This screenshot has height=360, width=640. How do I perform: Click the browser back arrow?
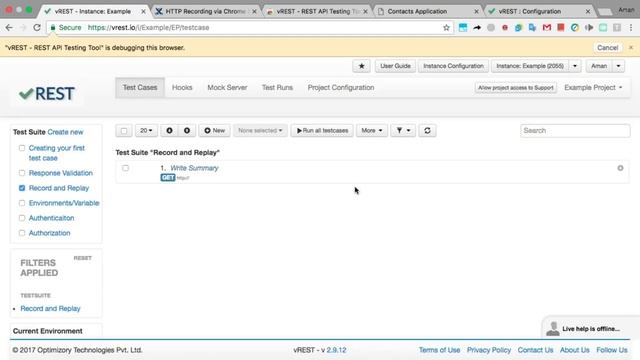(9, 27)
